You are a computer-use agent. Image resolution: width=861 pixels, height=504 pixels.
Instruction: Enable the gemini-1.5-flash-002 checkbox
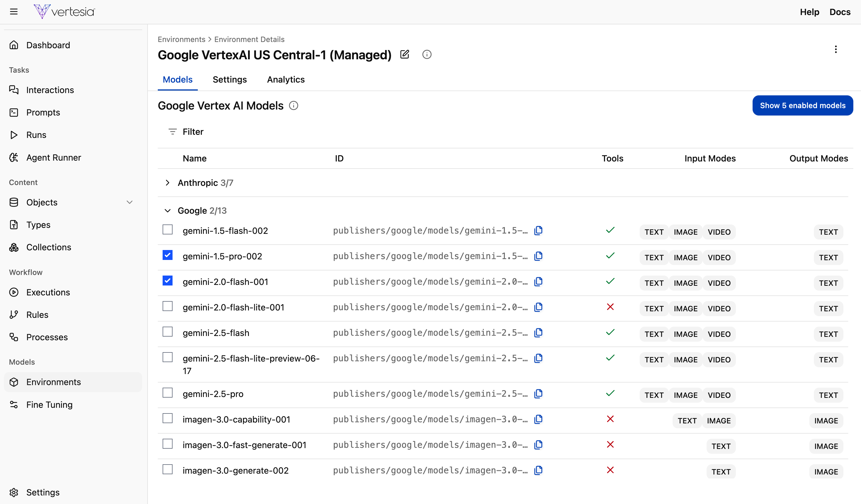click(167, 230)
